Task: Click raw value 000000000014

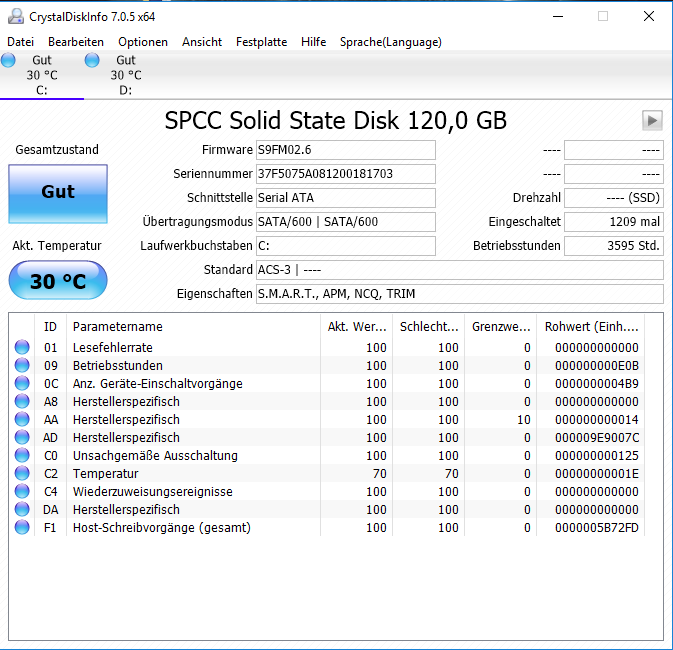Action: [x=597, y=419]
